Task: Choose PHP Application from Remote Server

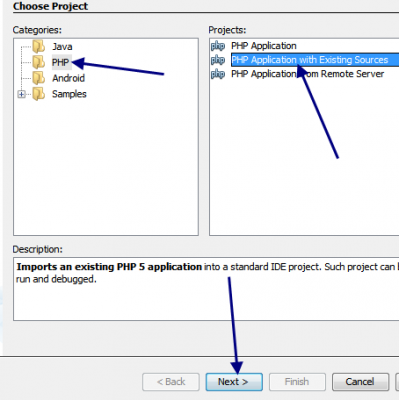Action: click(x=307, y=74)
